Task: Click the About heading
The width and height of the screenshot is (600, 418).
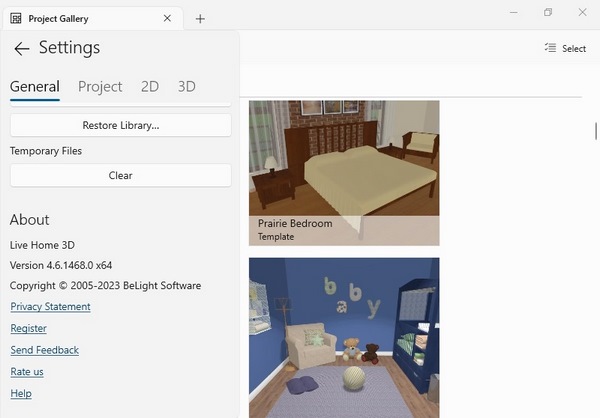Action: (29, 220)
